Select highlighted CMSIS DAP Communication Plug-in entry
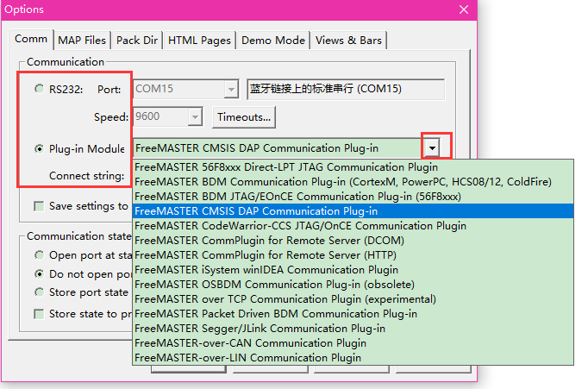The height and width of the screenshot is (389, 588). [353, 210]
